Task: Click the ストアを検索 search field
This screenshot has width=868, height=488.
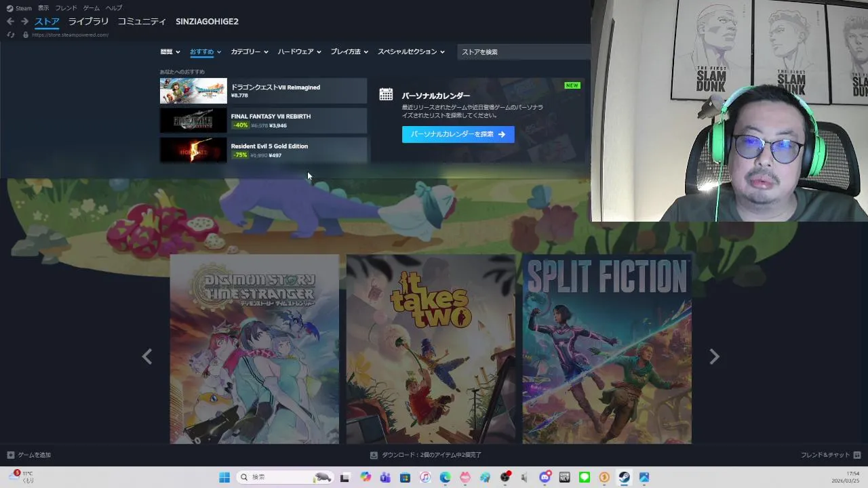Action: [x=524, y=52]
